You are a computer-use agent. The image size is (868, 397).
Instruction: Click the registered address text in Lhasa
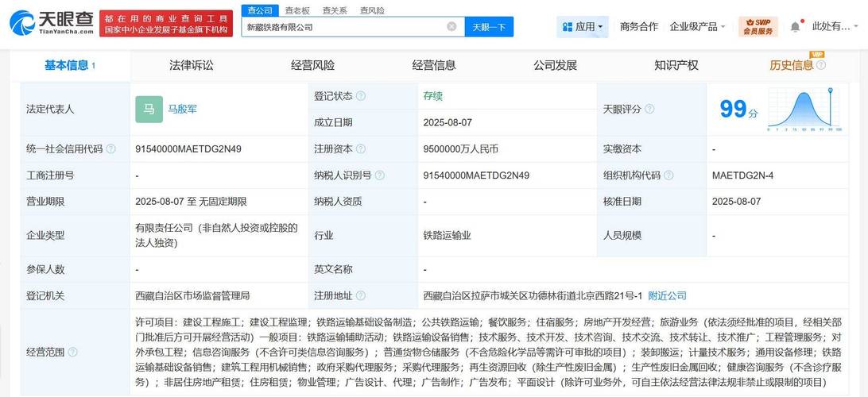pos(533,296)
